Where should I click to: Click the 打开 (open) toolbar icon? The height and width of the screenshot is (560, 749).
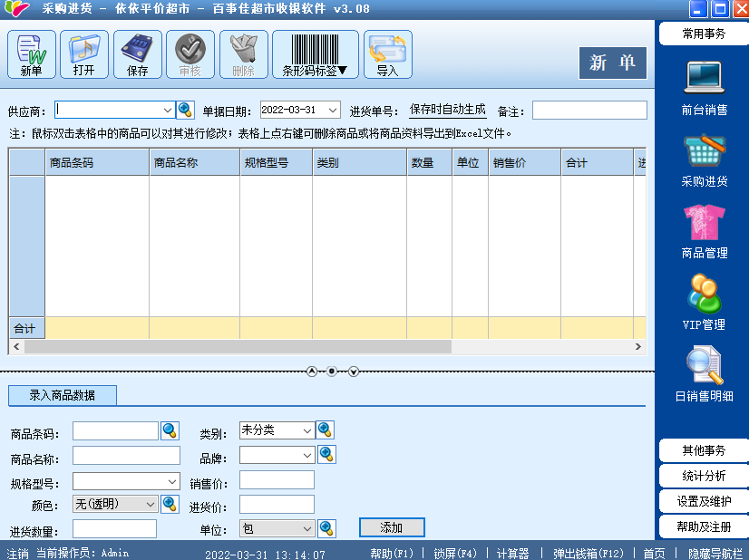pyautogui.click(x=84, y=54)
